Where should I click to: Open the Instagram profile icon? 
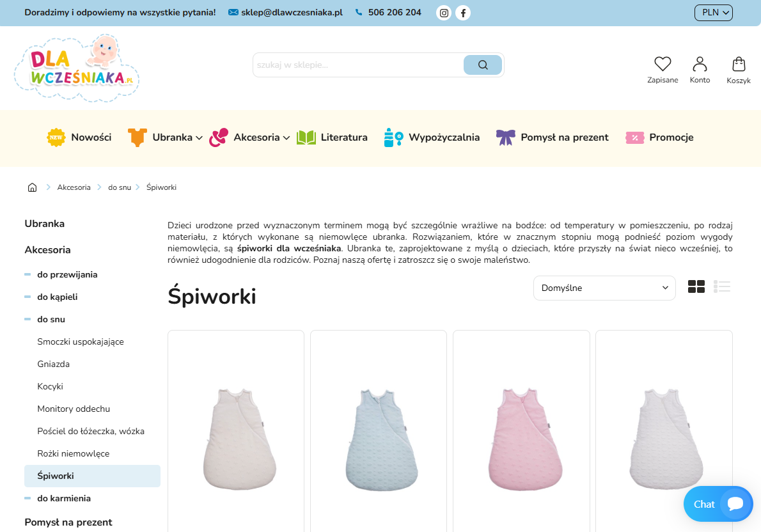(444, 13)
